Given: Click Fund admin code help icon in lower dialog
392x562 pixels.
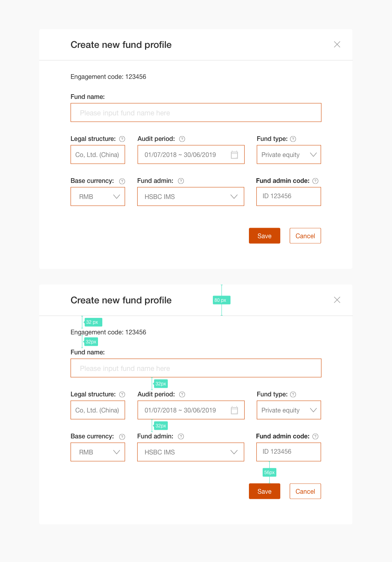Looking at the screenshot, I should pos(315,436).
